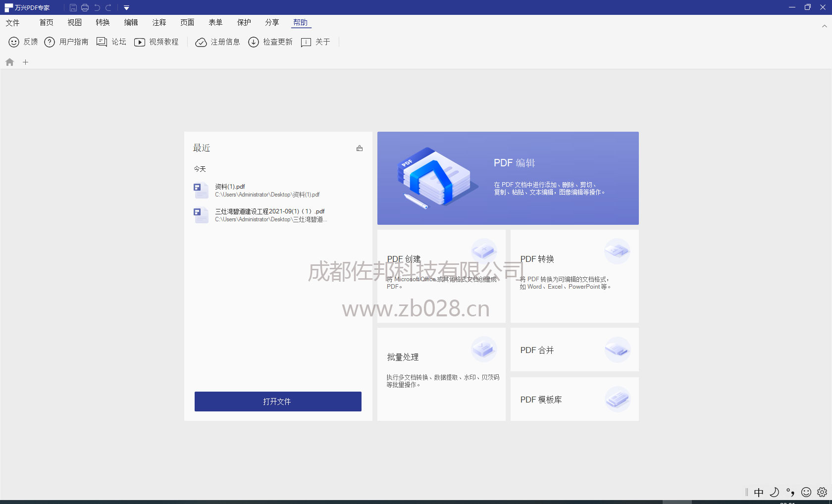The image size is (832, 504).
Task: Open the IME emoji smiley icon
Action: [x=806, y=492]
